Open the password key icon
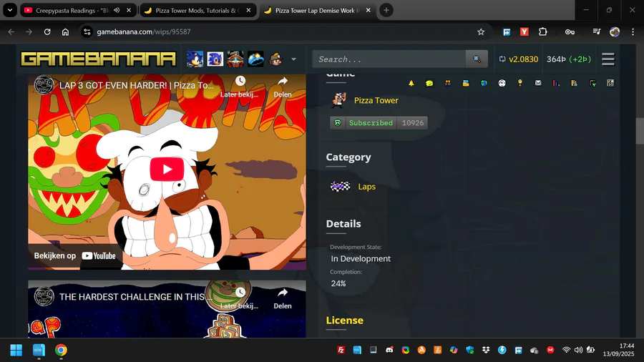 click(x=570, y=31)
